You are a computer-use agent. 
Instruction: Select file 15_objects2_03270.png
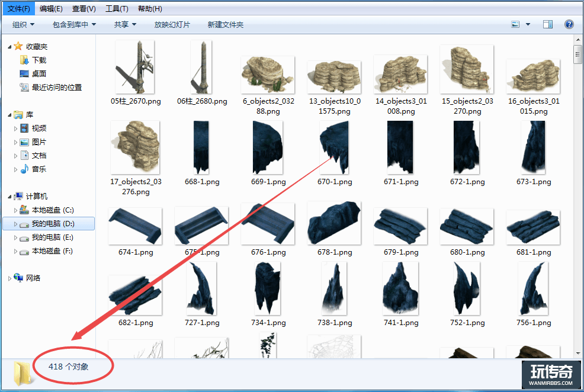(467, 69)
